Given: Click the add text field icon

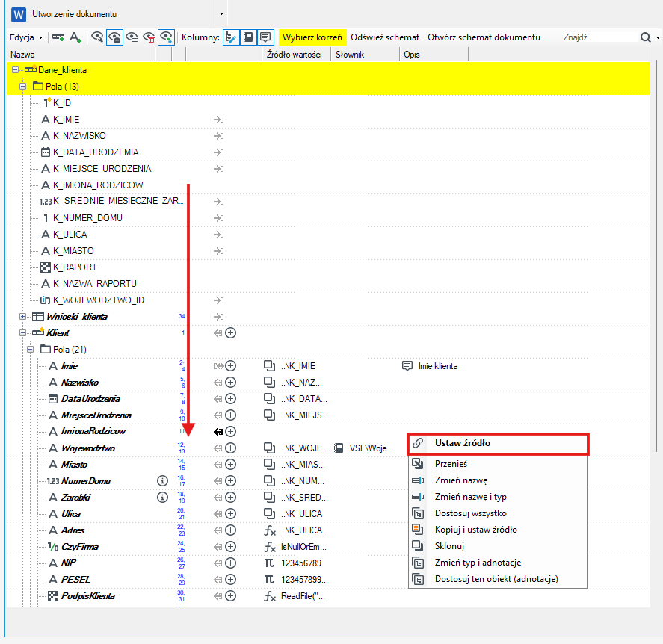Looking at the screenshot, I should (75, 37).
